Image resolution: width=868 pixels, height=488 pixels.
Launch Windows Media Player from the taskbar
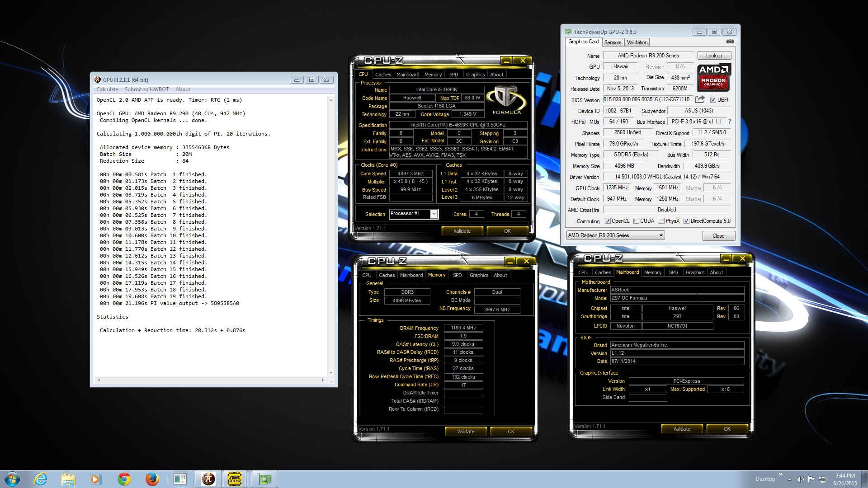tap(95, 479)
